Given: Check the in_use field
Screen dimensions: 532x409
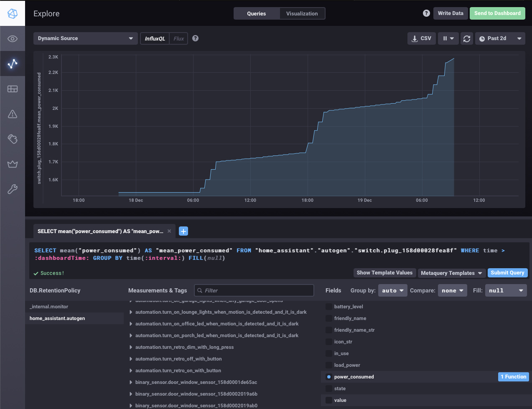Looking at the screenshot, I should click(x=329, y=353).
